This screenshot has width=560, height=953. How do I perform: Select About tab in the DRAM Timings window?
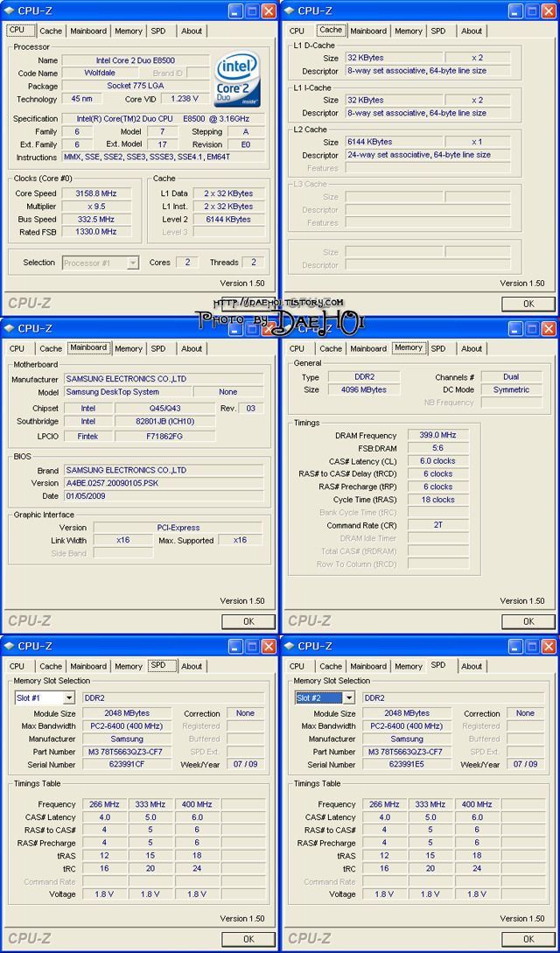[x=472, y=349]
